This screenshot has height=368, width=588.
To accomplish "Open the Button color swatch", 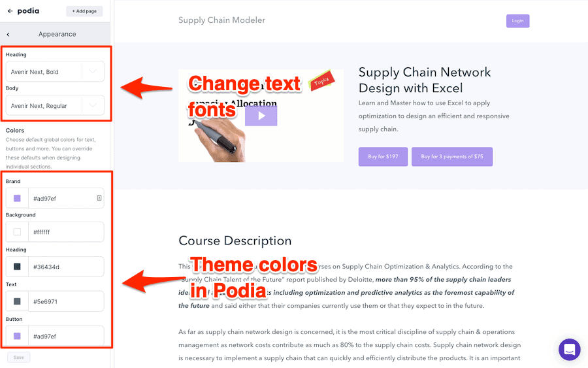I will pyautogui.click(x=17, y=336).
